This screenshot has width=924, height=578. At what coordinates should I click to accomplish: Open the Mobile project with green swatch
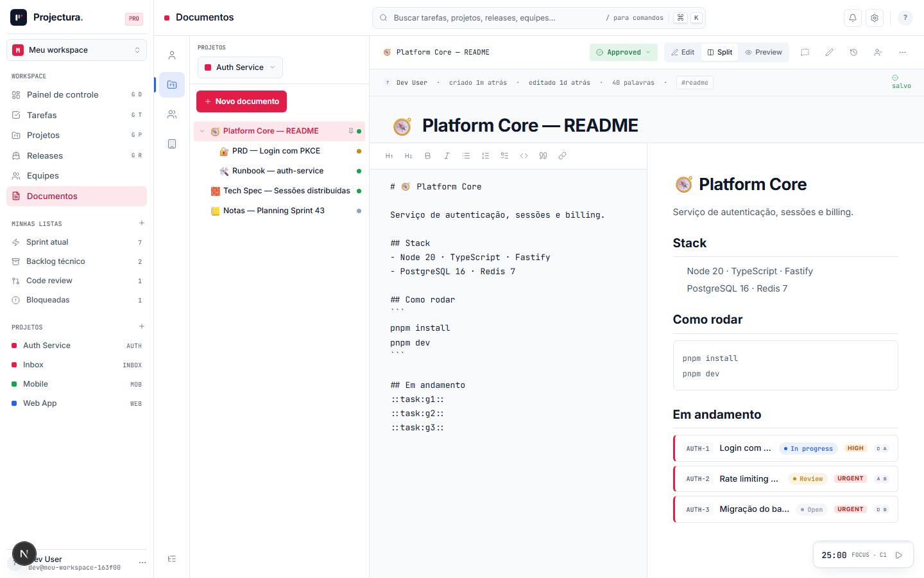[76, 384]
